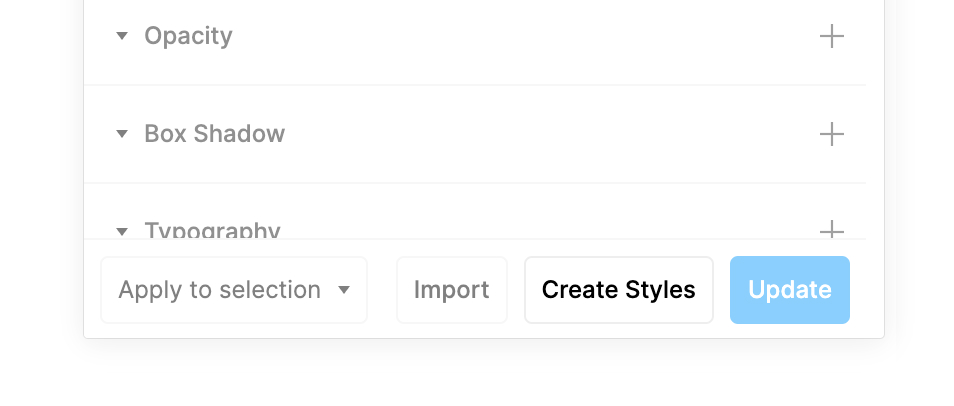Select the Opacity section heading

(x=188, y=37)
